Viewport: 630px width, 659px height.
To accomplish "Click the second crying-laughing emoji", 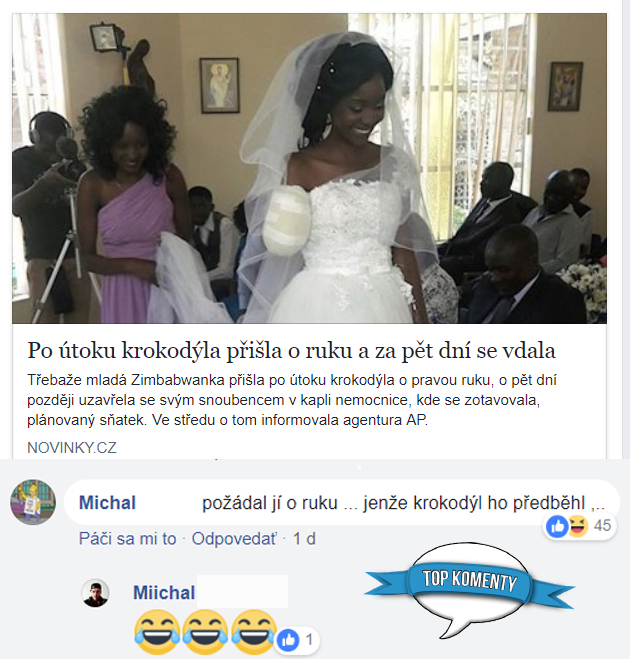I will pyautogui.click(x=205, y=632).
